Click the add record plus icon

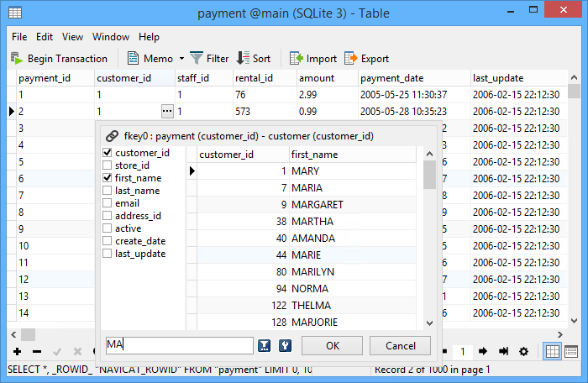[x=18, y=351]
